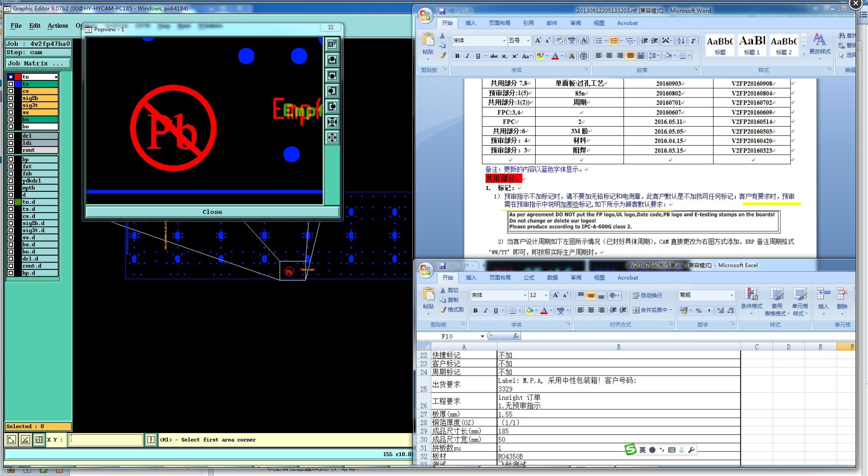The height and width of the screenshot is (476, 868).
Task: Switch to Excel 公式 tab
Action: pos(529,278)
